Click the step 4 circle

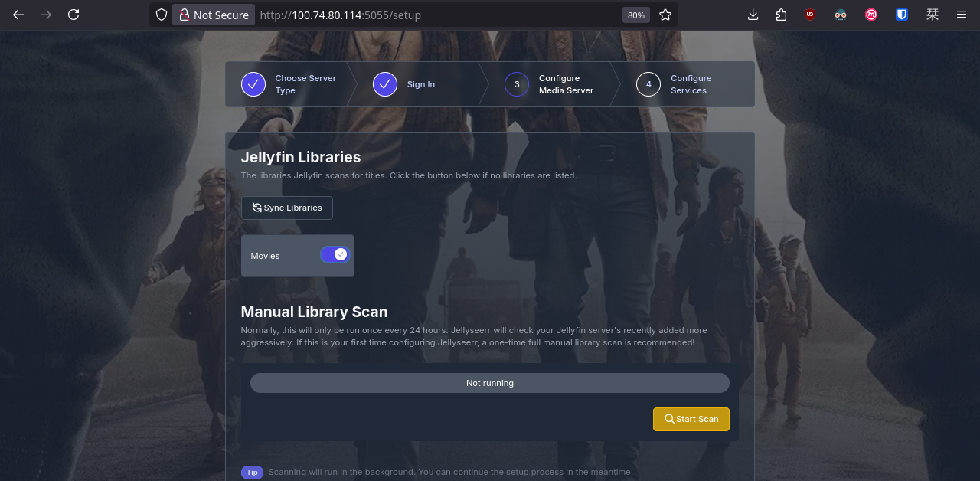coord(648,84)
